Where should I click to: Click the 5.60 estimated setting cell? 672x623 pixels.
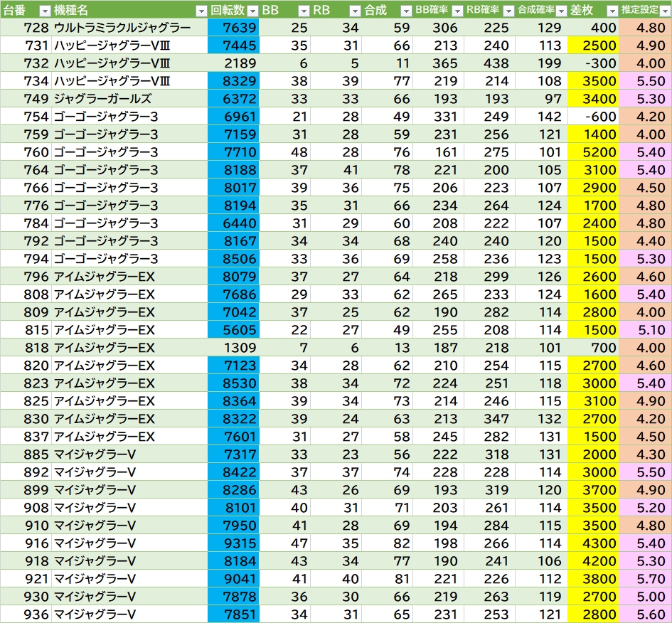[x=646, y=614]
